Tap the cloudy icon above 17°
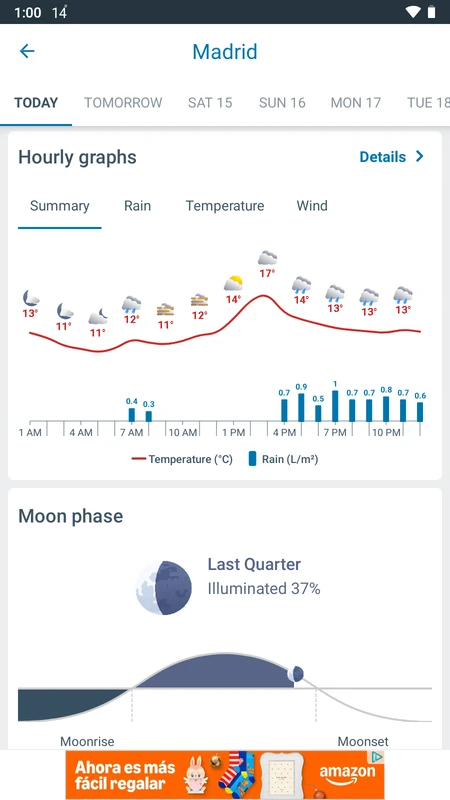Image resolution: width=450 pixels, height=800 pixels. pyautogui.click(x=267, y=258)
